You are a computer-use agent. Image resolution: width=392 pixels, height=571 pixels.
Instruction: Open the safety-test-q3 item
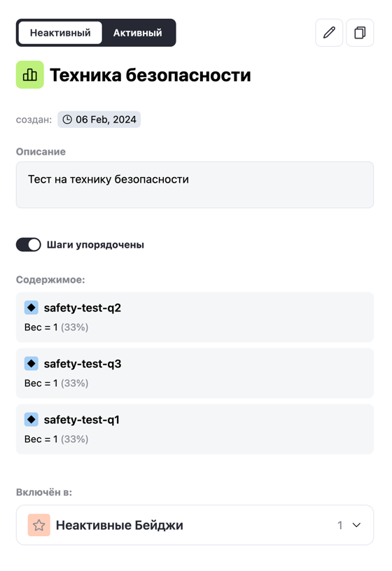coord(195,373)
